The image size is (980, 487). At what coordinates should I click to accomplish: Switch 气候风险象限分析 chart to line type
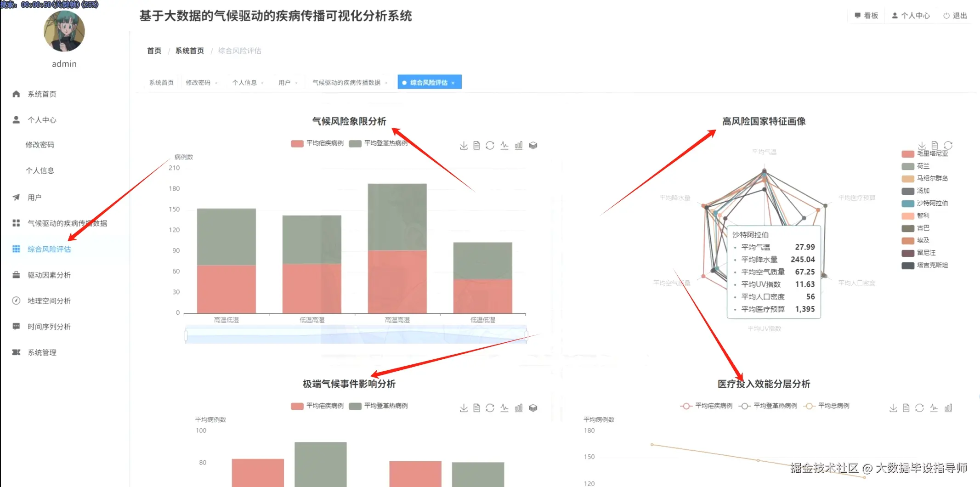click(x=504, y=146)
